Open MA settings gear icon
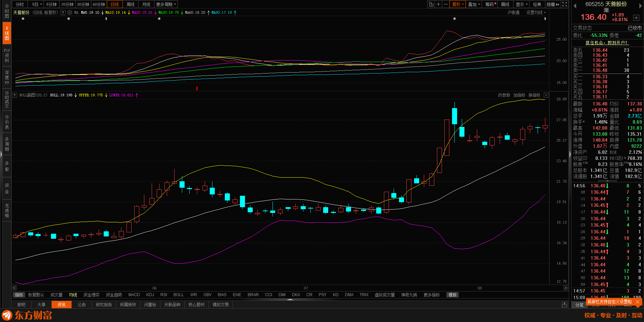644x322 pixels. (x=70, y=12)
